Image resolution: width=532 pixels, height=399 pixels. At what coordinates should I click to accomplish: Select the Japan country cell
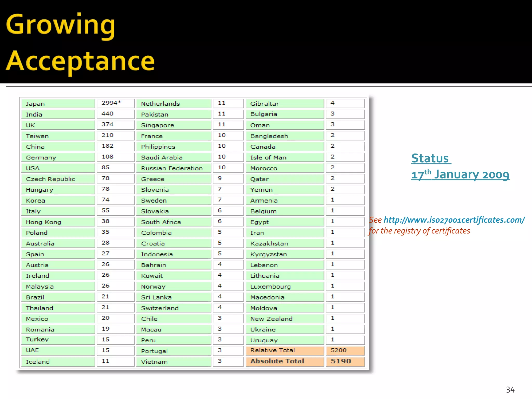coord(58,104)
